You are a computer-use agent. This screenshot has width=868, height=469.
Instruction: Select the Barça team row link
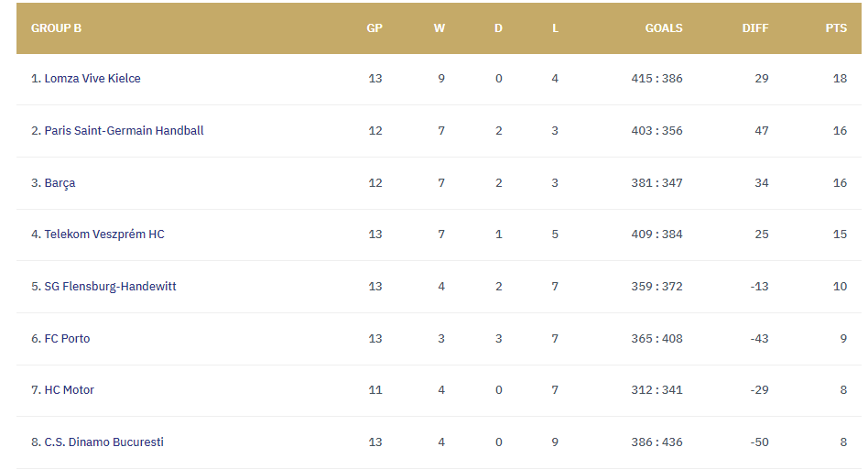(60, 183)
